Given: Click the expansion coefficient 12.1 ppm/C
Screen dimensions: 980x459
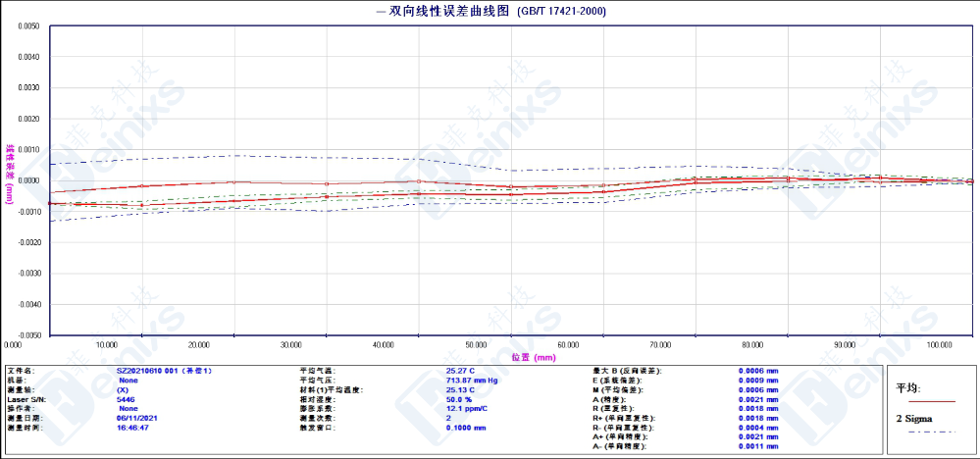Looking at the screenshot, I should (x=467, y=409).
